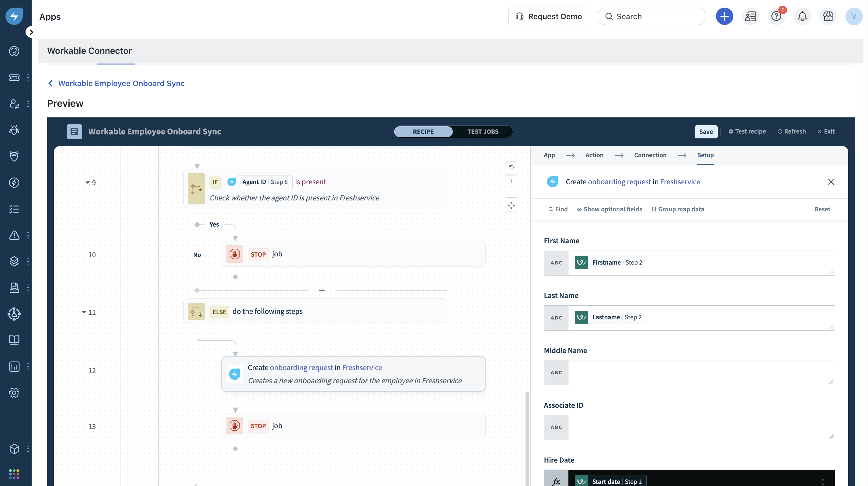Open the Action tab
This screenshot has width=868, height=486.
(x=594, y=155)
